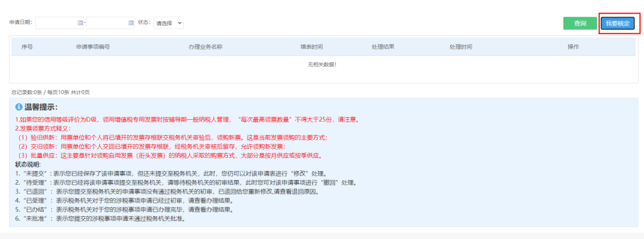Click the 办理业务名称 column header

205,47
